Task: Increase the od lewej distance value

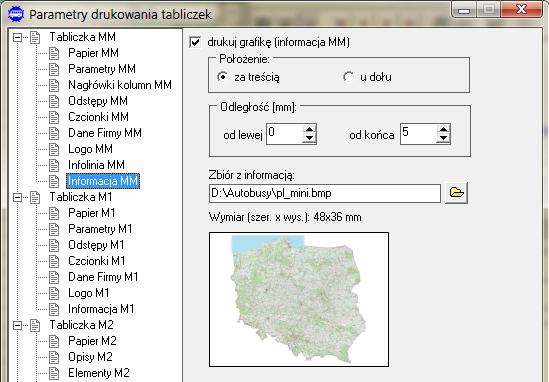Action: point(309,129)
